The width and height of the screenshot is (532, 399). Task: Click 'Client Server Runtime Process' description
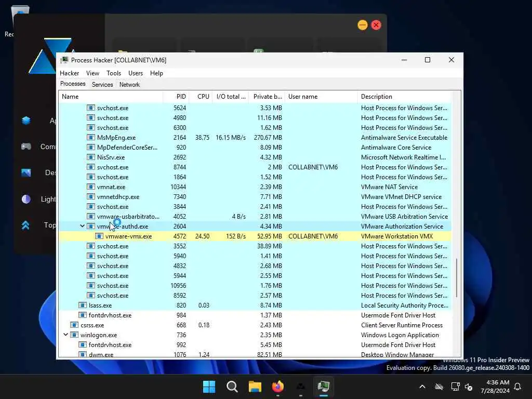click(402, 325)
